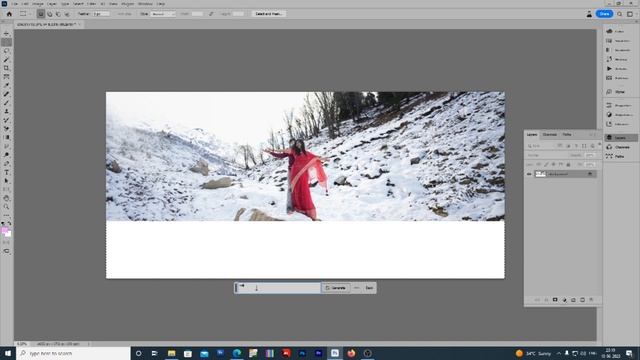Switch to the Channels tab
640x360 pixels.
[549, 135]
